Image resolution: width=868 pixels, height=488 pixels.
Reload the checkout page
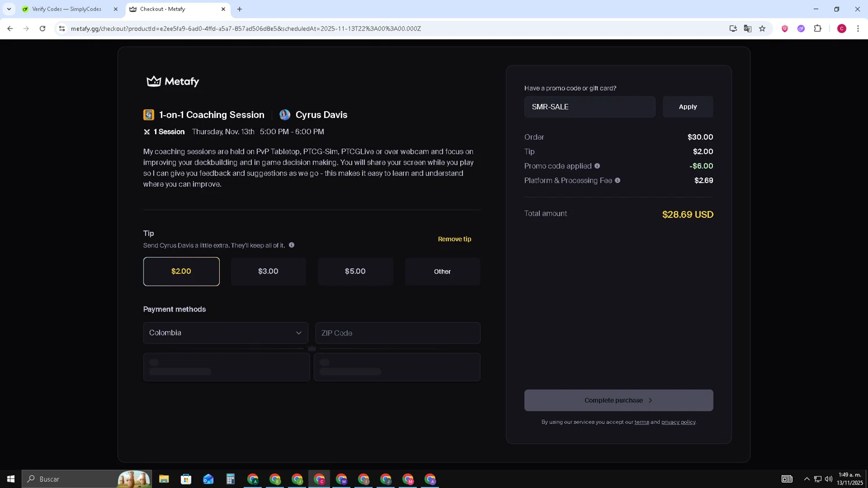click(42, 28)
